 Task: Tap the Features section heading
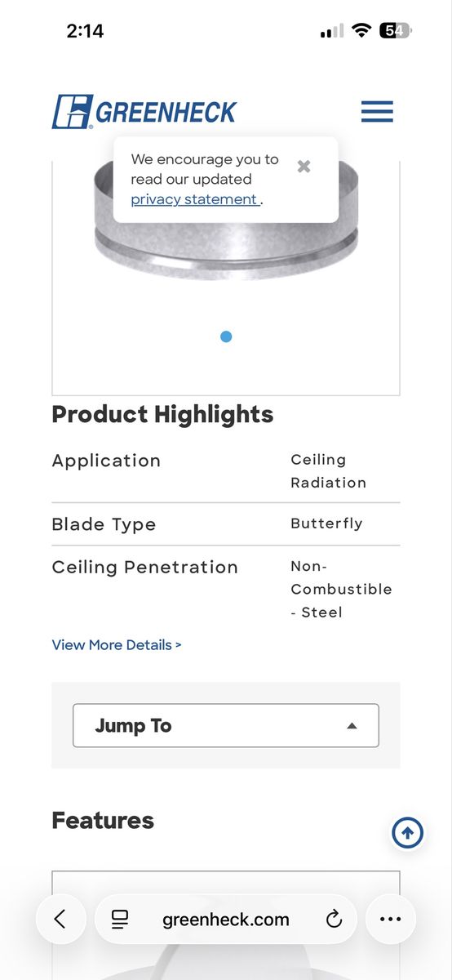[103, 820]
